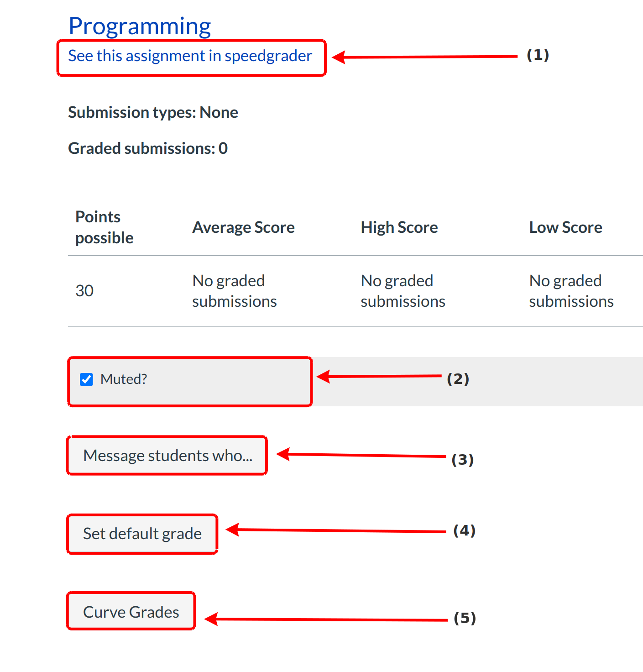Image resolution: width=643 pixels, height=672 pixels.
Task: Click No graded submissions under High Score
Action: click(x=403, y=291)
